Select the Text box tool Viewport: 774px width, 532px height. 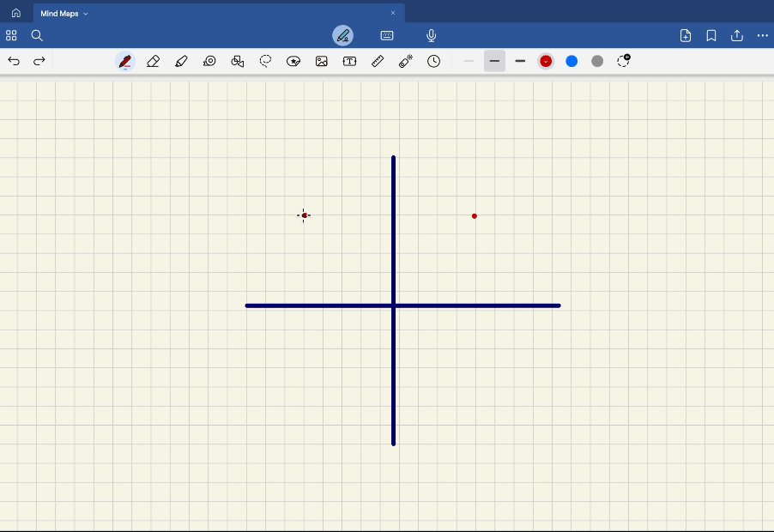pyautogui.click(x=349, y=62)
